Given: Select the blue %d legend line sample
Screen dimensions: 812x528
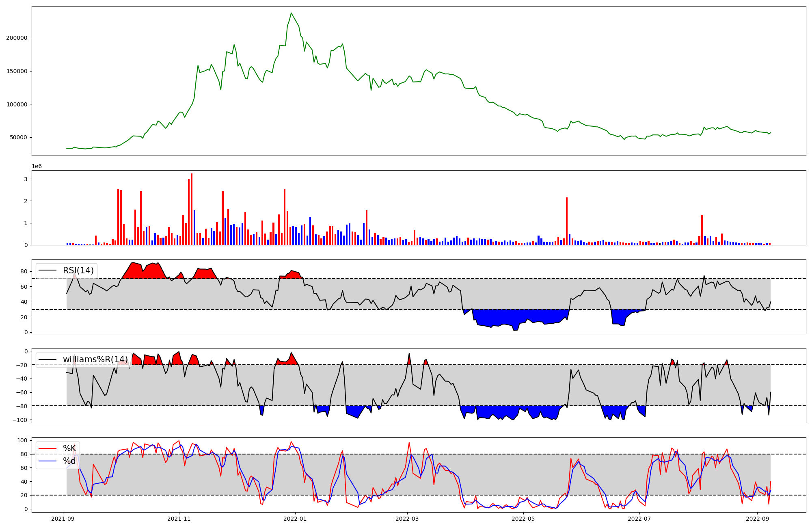Looking at the screenshot, I should click(47, 461).
